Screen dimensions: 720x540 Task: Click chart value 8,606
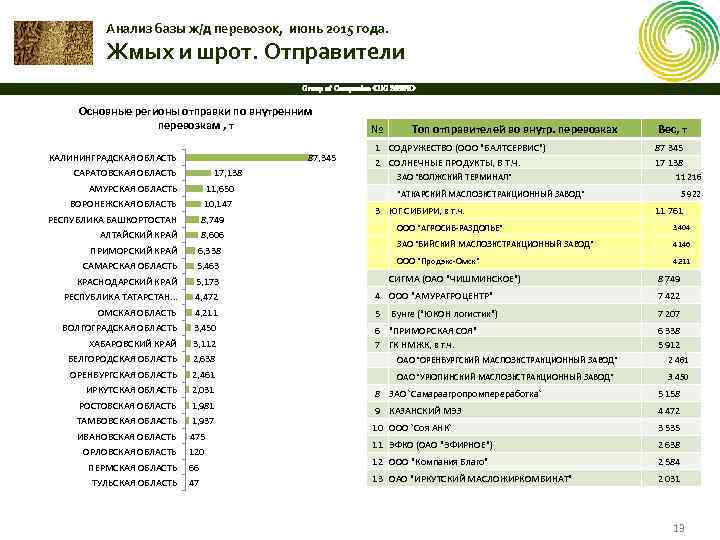coord(212,235)
